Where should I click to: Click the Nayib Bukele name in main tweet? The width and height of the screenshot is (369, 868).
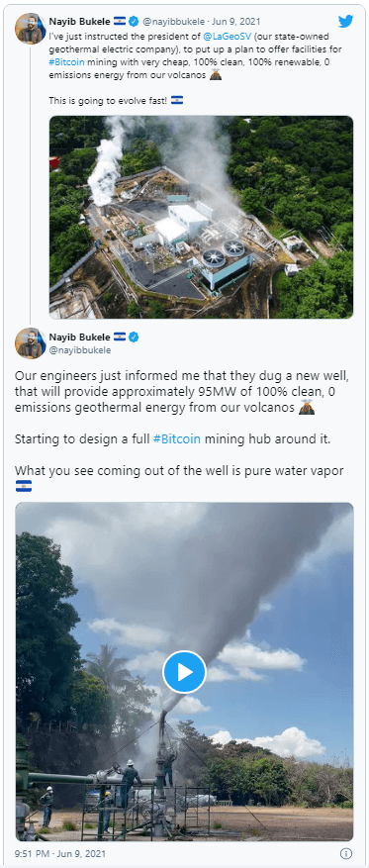[x=80, y=338]
